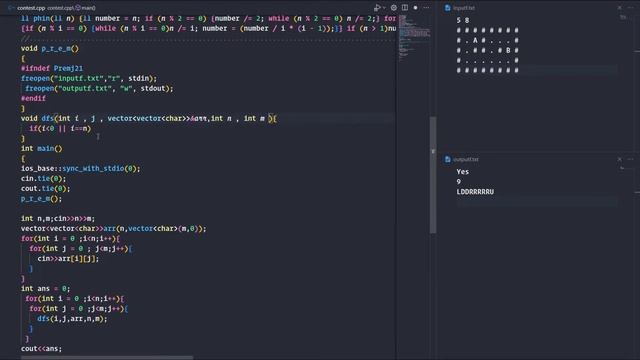Click the main() breadcrumb symbol
640x360 pixels.
85,8
